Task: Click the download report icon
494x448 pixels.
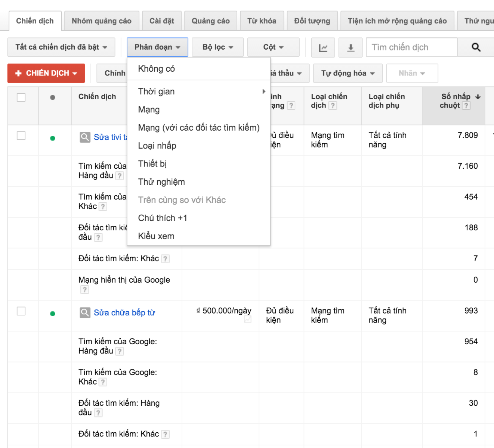Action: pyautogui.click(x=350, y=47)
